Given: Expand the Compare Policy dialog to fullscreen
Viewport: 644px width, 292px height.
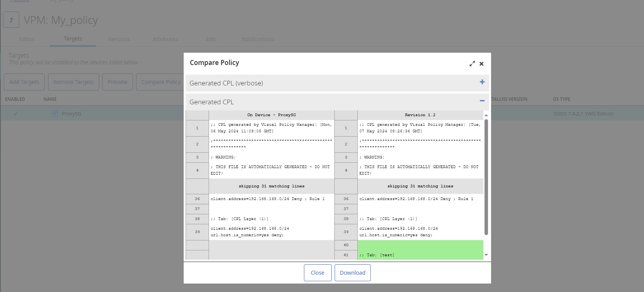Looking at the screenshot, I should tap(472, 64).
